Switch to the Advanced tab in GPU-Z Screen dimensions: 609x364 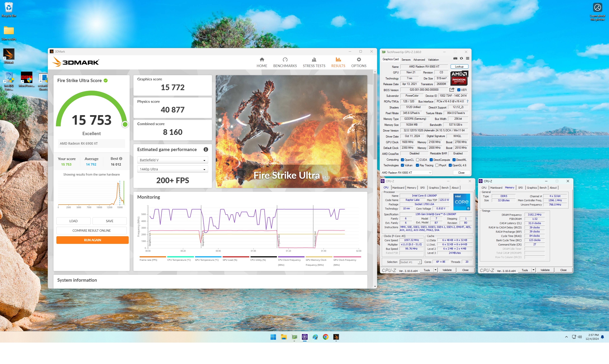[419, 60]
